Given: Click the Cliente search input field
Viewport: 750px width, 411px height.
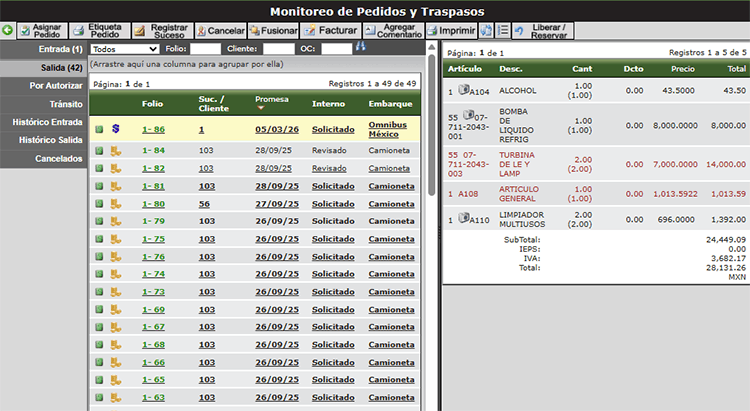Looking at the screenshot, I should (x=279, y=49).
